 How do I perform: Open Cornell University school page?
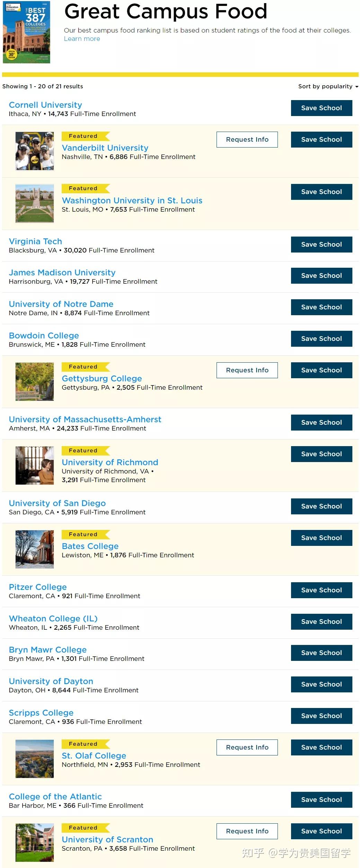(45, 105)
